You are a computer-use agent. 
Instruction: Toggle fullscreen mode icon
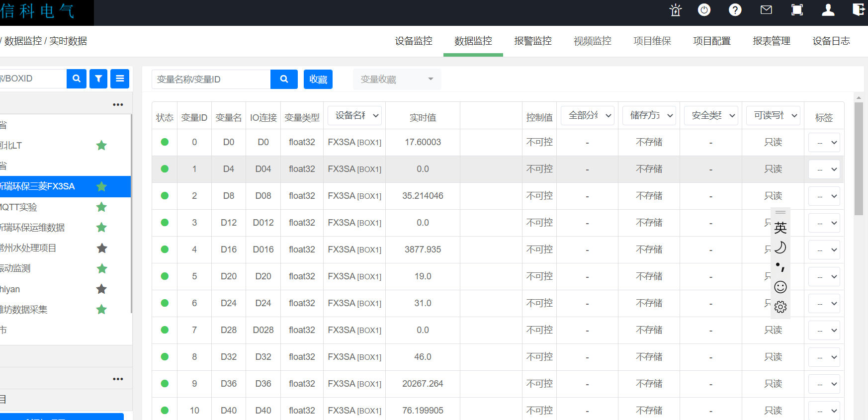[797, 10]
